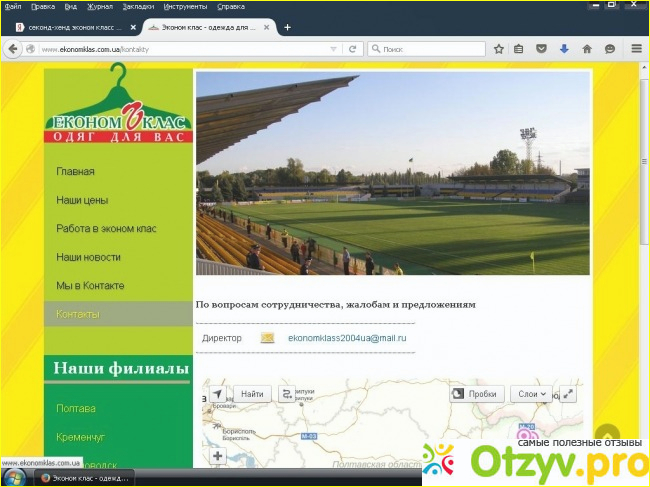This screenshot has height=487, width=650.
Task: Click the director's email address link
Action: pos(347,338)
